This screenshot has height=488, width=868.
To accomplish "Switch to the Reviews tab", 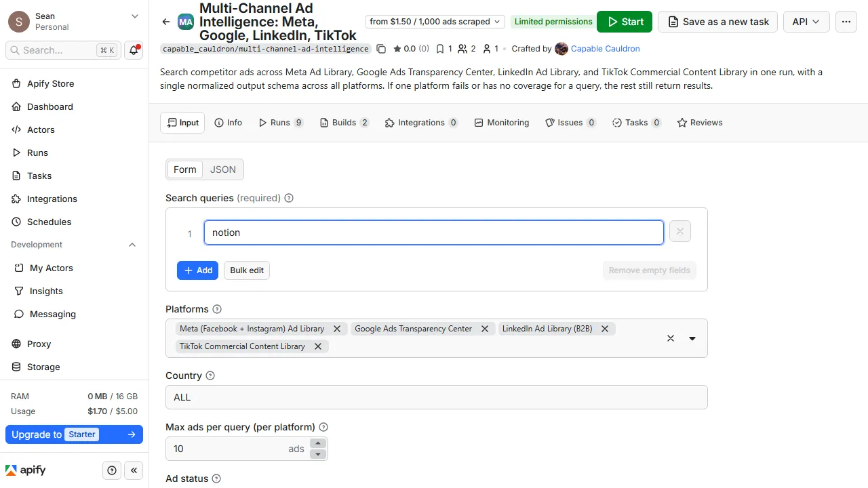I will [x=700, y=123].
